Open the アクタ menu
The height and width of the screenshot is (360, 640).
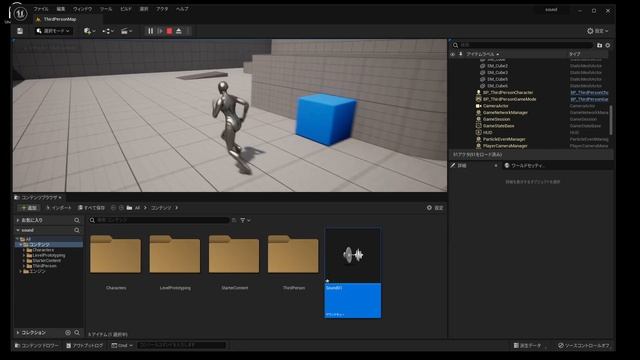(162, 9)
